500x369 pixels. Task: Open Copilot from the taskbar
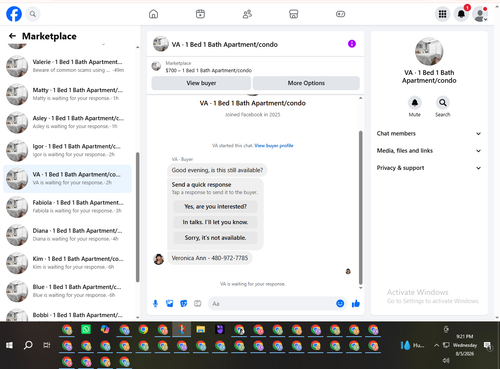point(105,330)
